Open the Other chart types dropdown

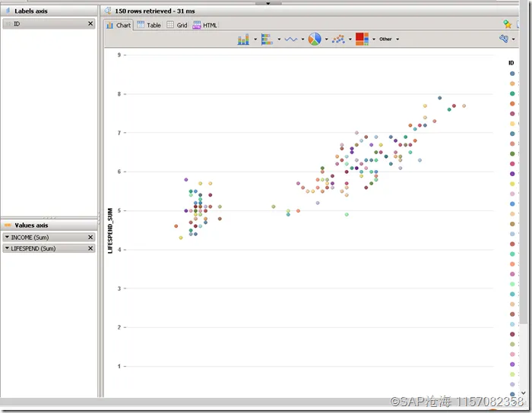389,39
